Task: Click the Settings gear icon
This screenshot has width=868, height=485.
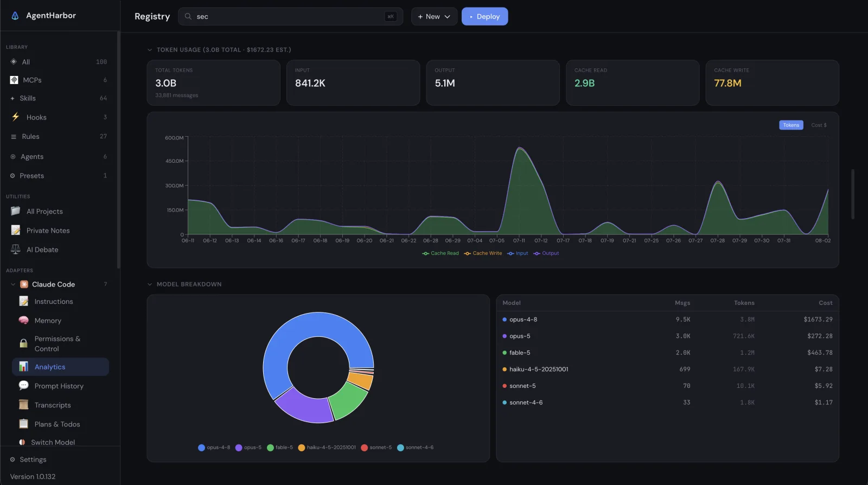Action: (12, 460)
